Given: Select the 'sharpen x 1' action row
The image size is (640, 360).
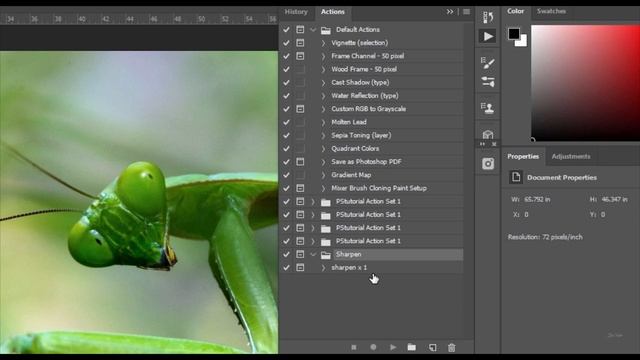Looking at the screenshot, I should click(x=371, y=268).
